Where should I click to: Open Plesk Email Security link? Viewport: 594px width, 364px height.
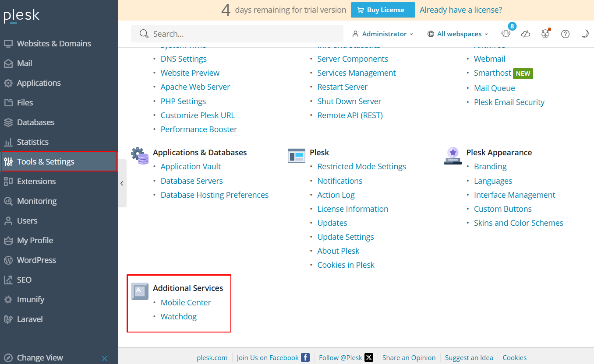[x=509, y=102]
